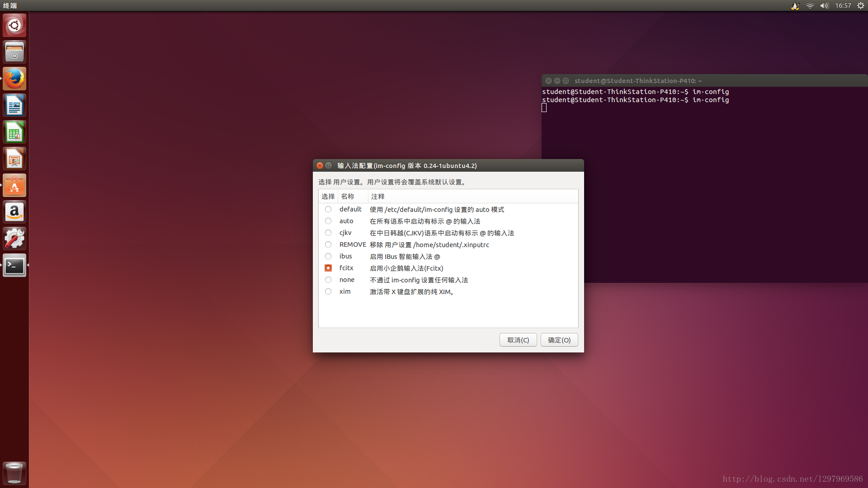The height and width of the screenshot is (488, 868).
Task: Click the 选择 column header
Action: pos(328,196)
